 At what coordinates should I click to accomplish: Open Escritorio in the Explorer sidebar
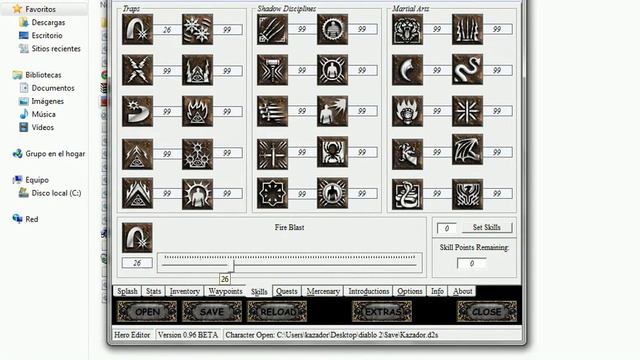tap(47, 36)
